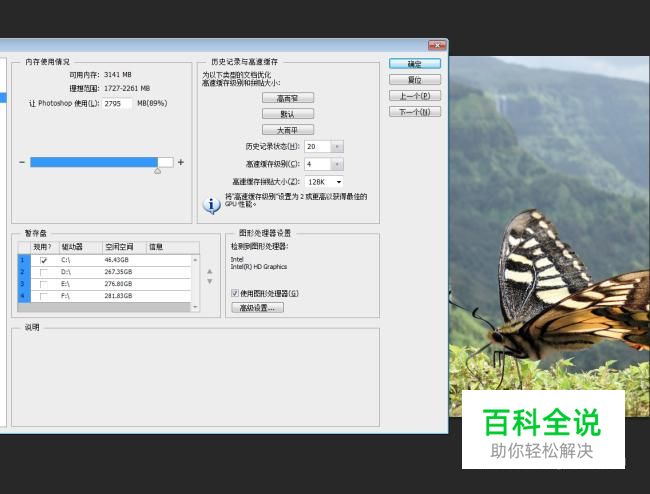Image resolution: width=650 pixels, height=494 pixels.
Task: Move scratch disk down with arrow
Action: (x=210, y=281)
